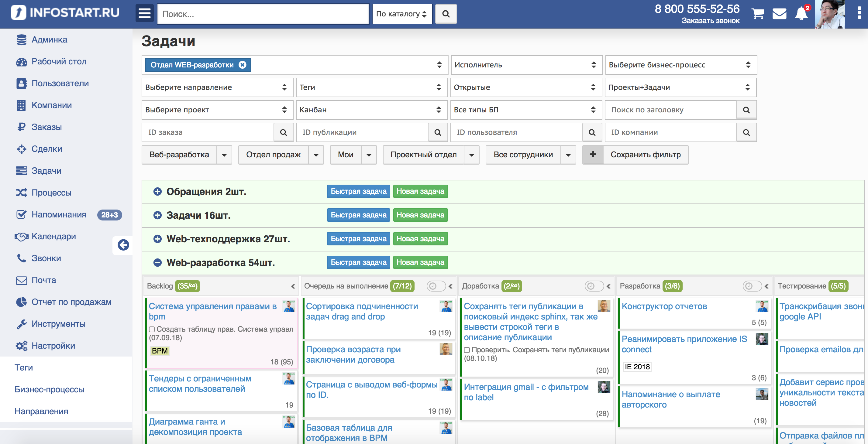Click the IE 2018 tag label

click(x=637, y=367)
